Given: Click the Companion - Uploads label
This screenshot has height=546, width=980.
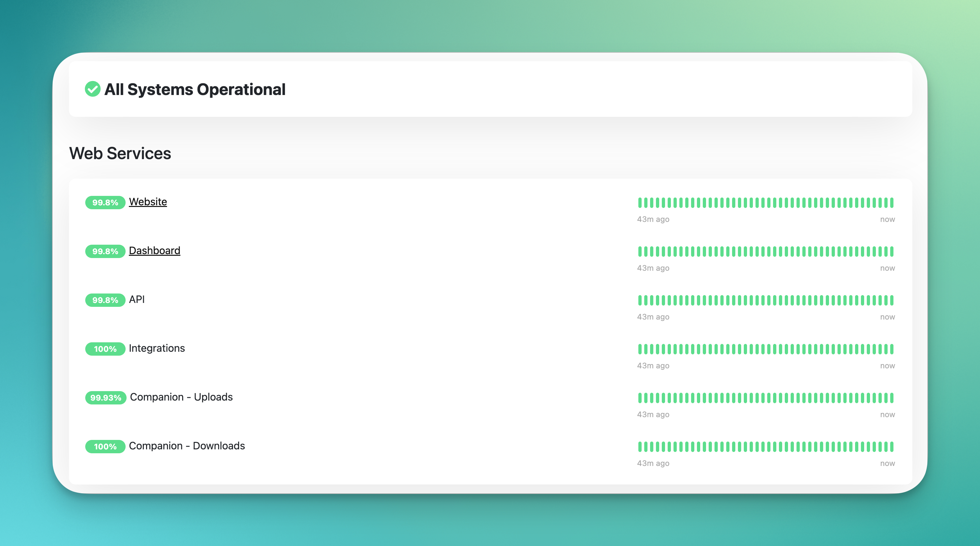Looking at the screenshot, I should click(181, 397).
